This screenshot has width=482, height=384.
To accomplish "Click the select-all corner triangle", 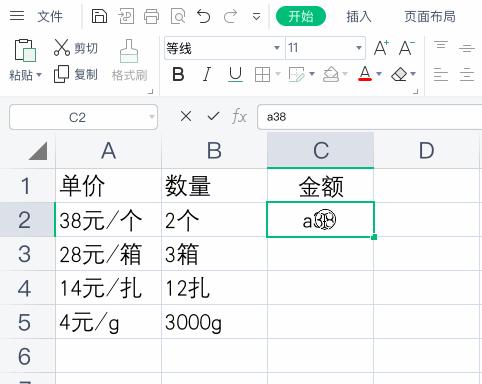I will (x=38, y=151).
